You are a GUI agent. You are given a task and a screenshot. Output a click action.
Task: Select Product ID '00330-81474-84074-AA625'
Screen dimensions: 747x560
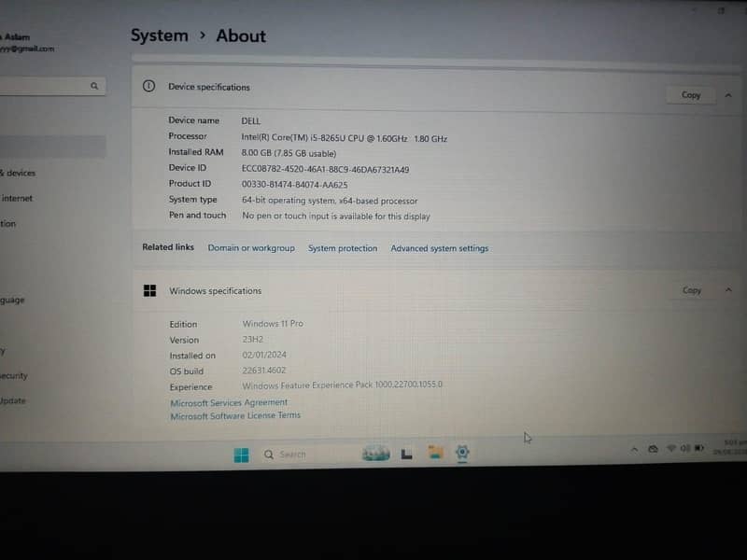pyautogui.click(x=294, y=185)
